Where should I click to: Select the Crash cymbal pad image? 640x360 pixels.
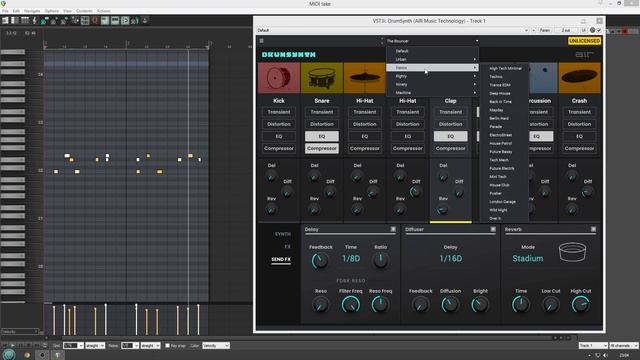click(579, 78)
